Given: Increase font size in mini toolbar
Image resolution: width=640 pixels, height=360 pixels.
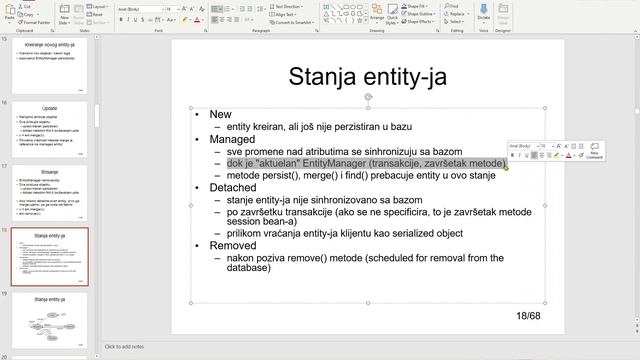Looking at the screenshot, I should [x=559, y=146].
